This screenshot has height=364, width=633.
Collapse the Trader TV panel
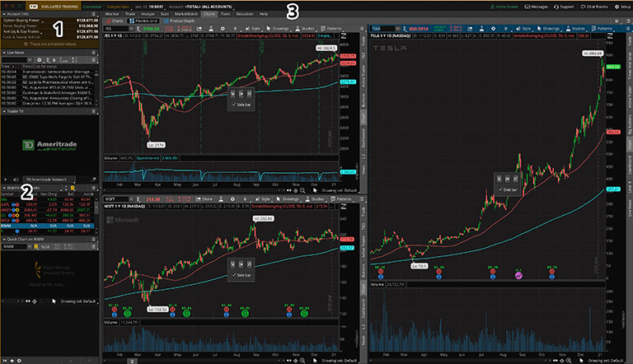coord(4,111)
